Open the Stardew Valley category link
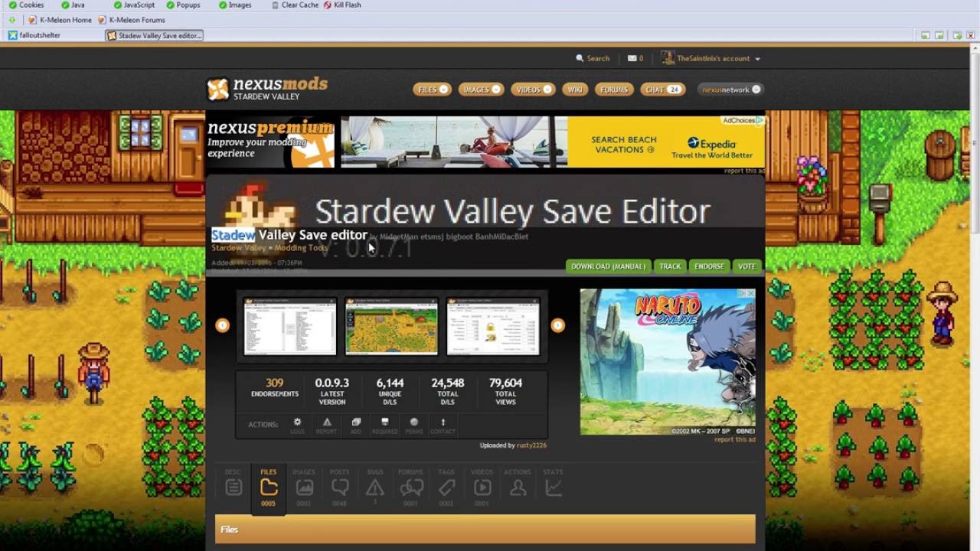This screenshot has height=551, width=980. 238,248
